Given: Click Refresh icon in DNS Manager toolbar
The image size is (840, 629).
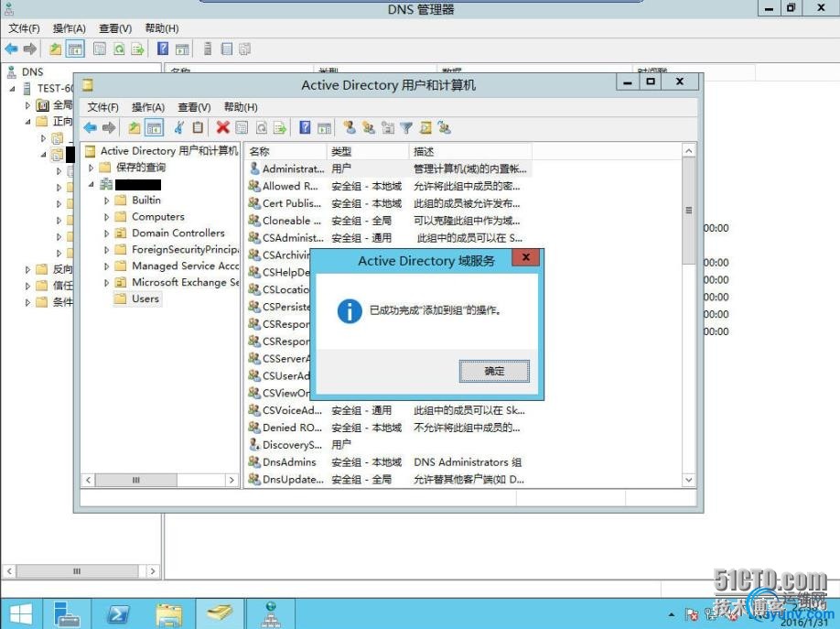Looking at the screenshot, I should point(119,49).
